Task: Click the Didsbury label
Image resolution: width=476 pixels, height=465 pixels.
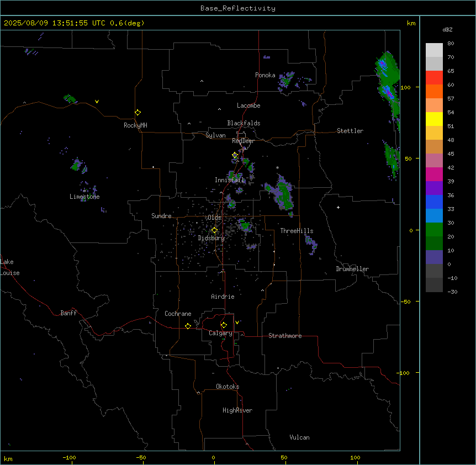Action: 211,238
